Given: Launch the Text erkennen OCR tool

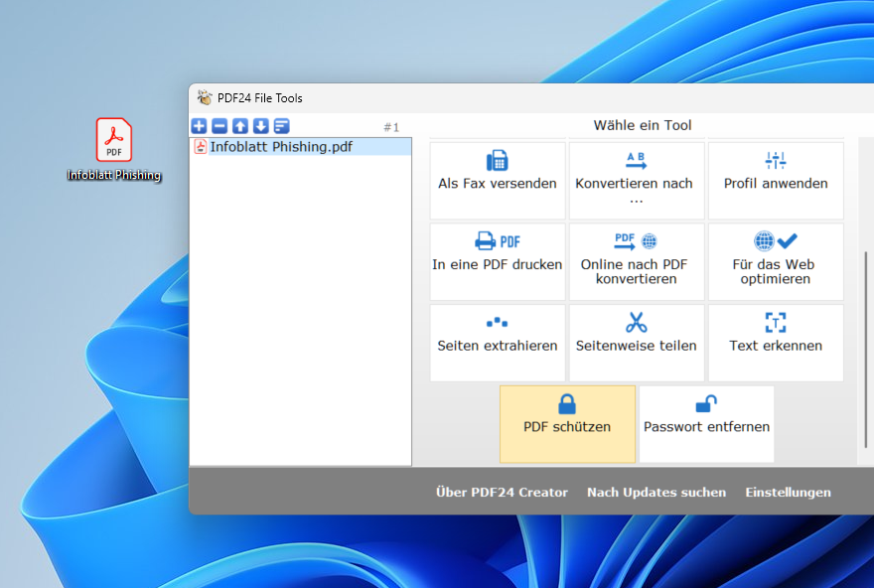Looking at the screenshot, I should coord(776,343).
